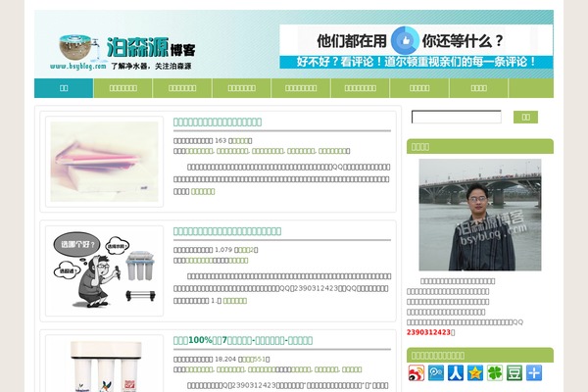This screenshot has width=588, height=392.
Task: Share via the Renren icon
Action: [456, 372]
